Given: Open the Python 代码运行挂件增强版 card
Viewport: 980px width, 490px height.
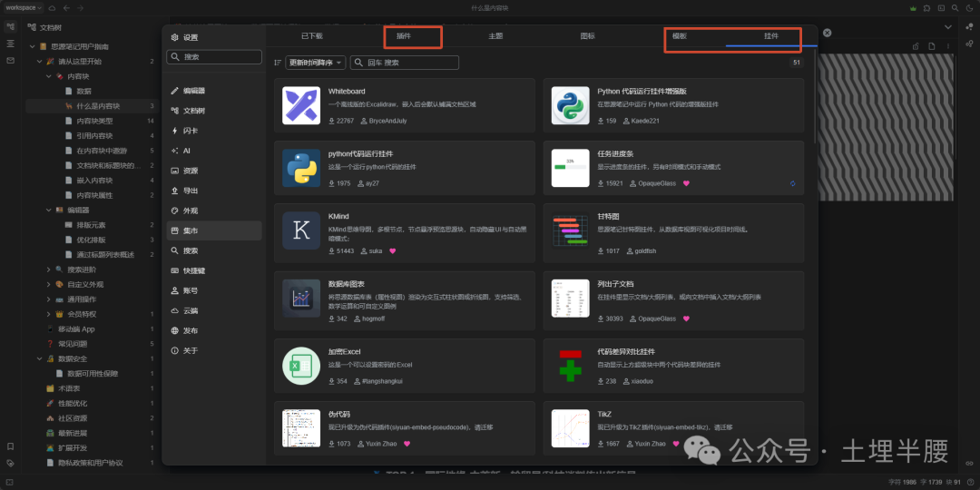Looking at the screenshot, I should coord(673,105).
